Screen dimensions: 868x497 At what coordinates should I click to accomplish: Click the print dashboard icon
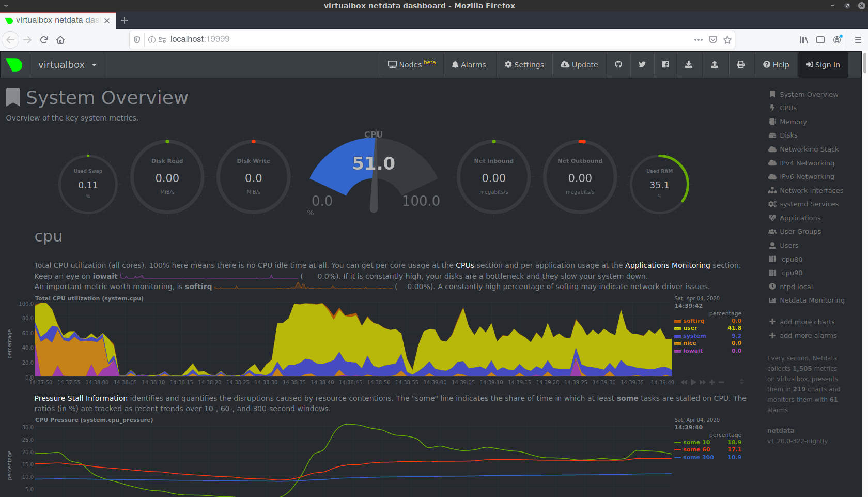tap(741, 65)
